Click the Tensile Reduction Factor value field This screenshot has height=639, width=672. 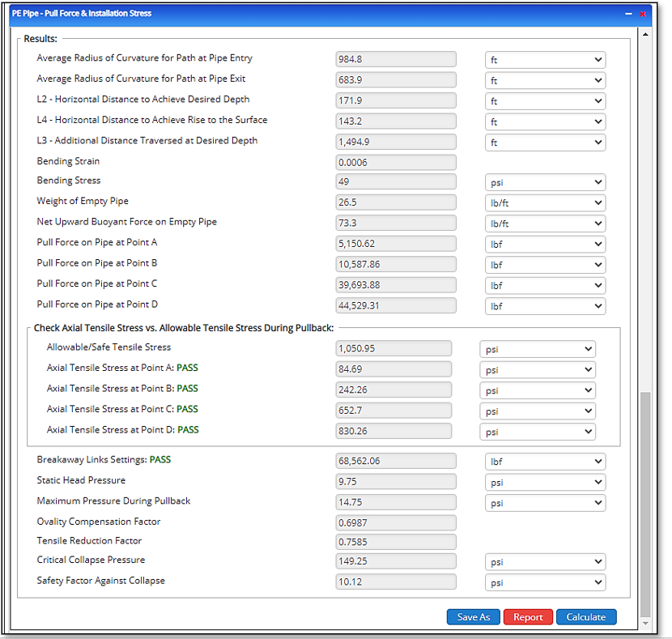(396, 542)
